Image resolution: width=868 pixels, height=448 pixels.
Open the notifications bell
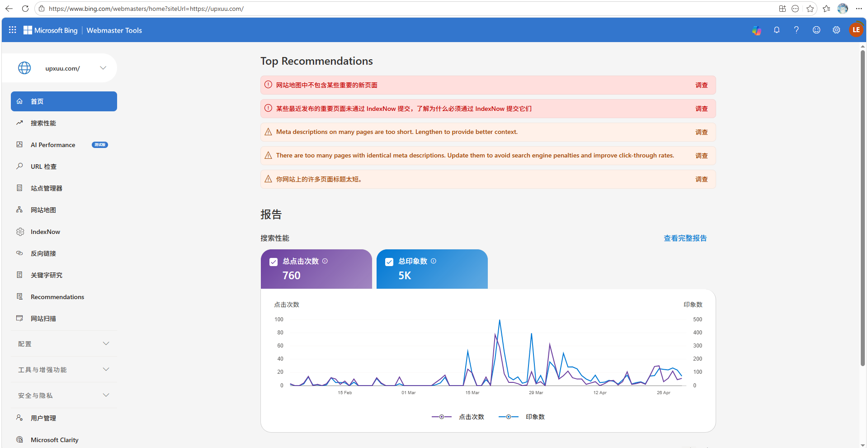click(x=777, y=30)
